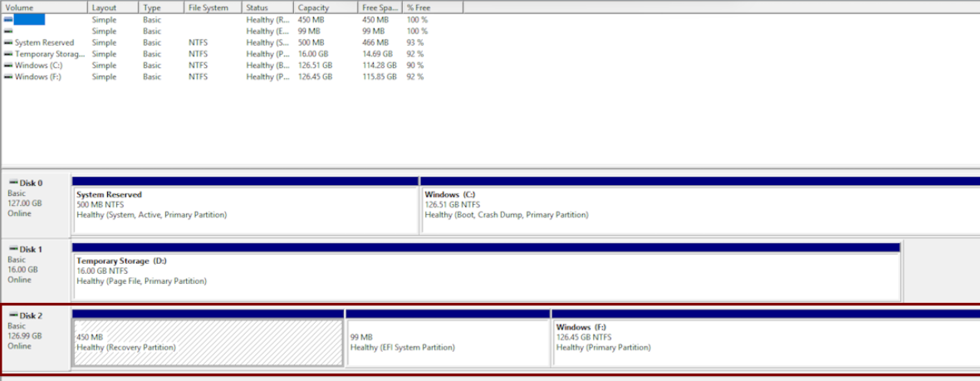Sort volumes by the Volume column header

pyautogui.click(x=44, y=7)
